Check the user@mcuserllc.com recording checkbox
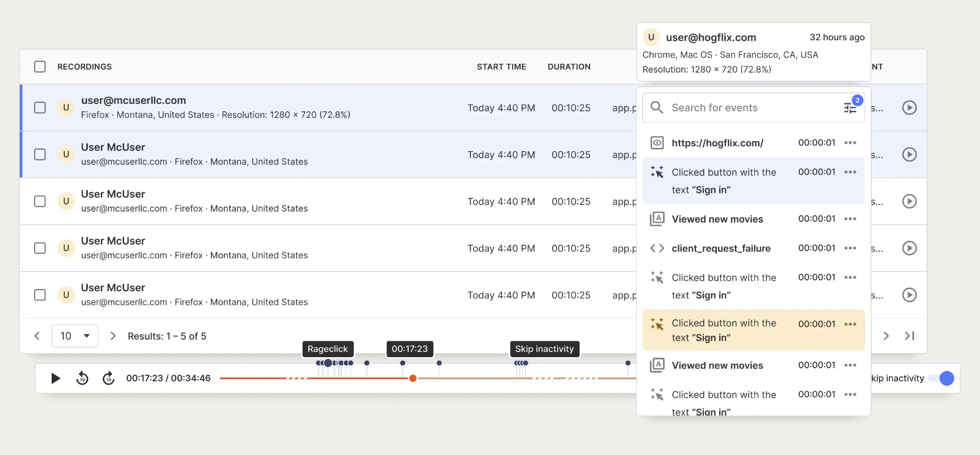 pos(40,108)
